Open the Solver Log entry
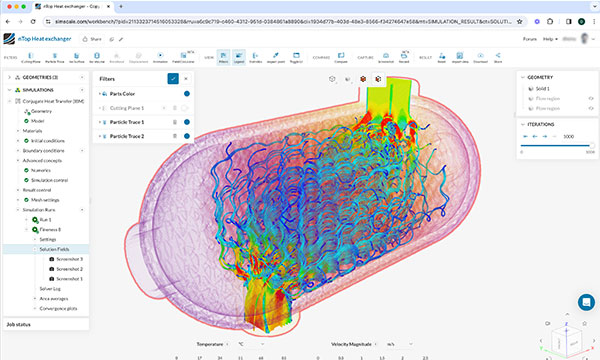The image size is (600, 360). point(50,289)
